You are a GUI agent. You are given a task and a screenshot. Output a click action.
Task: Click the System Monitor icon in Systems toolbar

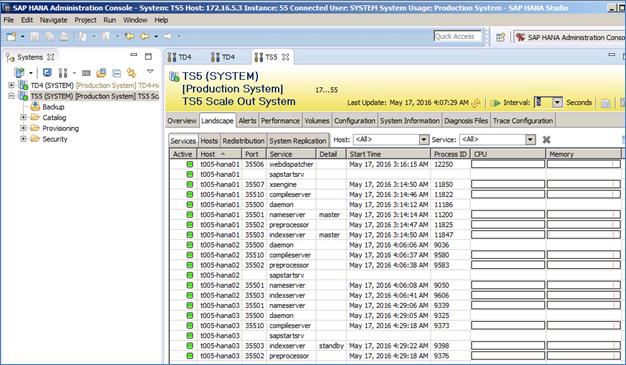(47, 73)
